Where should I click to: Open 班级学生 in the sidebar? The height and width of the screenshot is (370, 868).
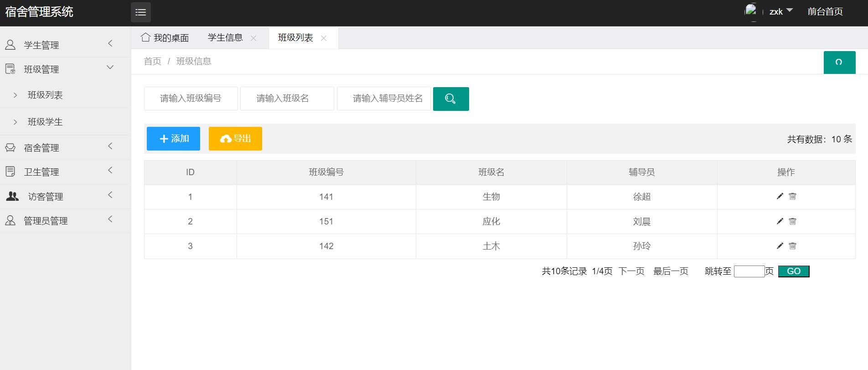[45, 122]
